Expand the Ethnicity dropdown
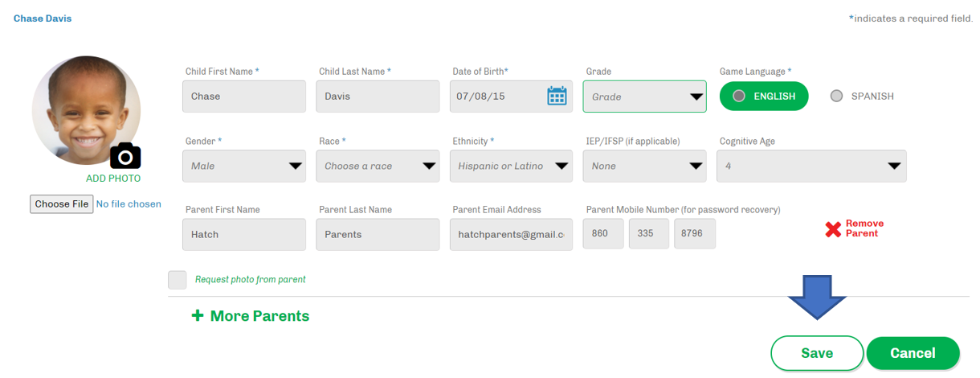Screen dimensions: 980x378 pyautogui.click(x=511, y=166)
